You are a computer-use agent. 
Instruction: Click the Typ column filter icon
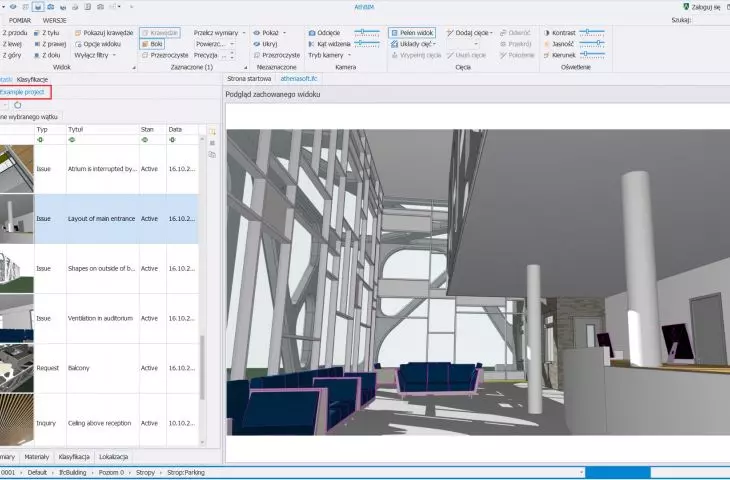40,140
